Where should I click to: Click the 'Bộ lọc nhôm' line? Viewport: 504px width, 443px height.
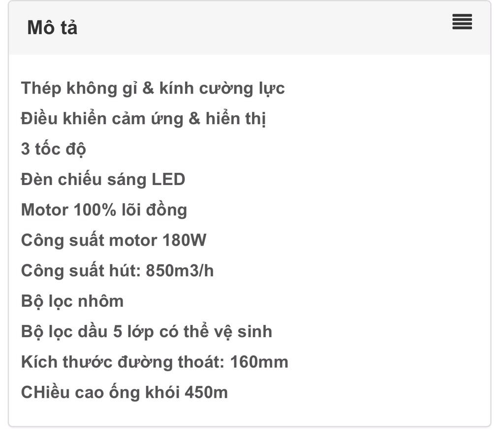tap(72, 302)
